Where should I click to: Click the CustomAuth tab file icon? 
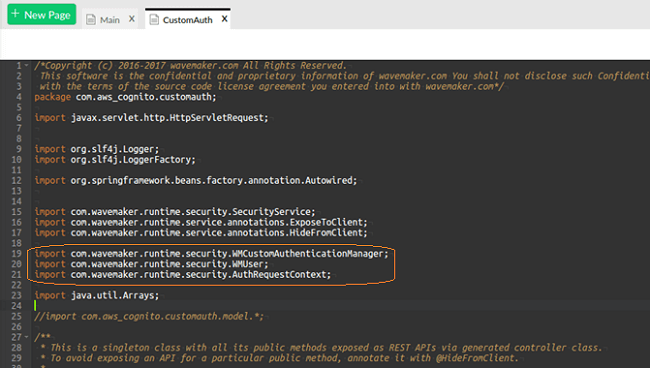tap(154, 19)
